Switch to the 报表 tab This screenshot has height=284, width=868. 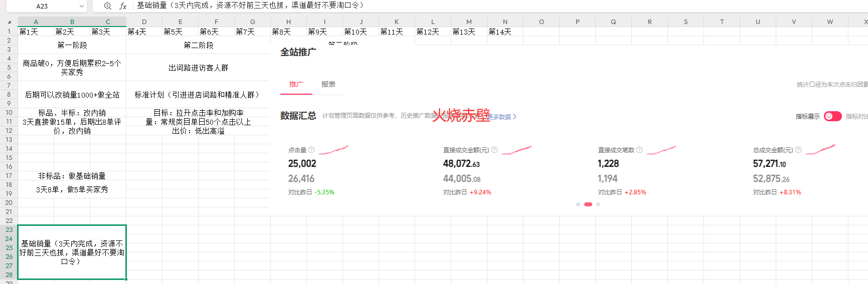tap(328, 84)
